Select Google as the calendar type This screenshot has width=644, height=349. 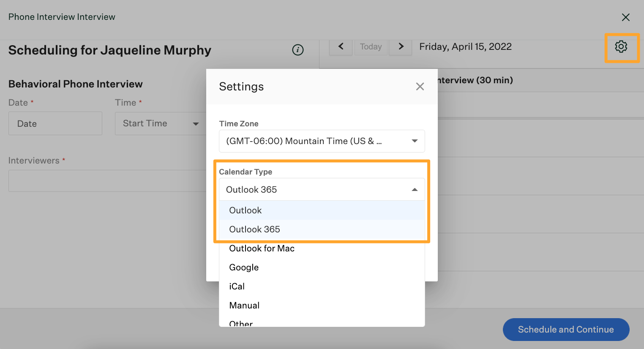[244, 267]
